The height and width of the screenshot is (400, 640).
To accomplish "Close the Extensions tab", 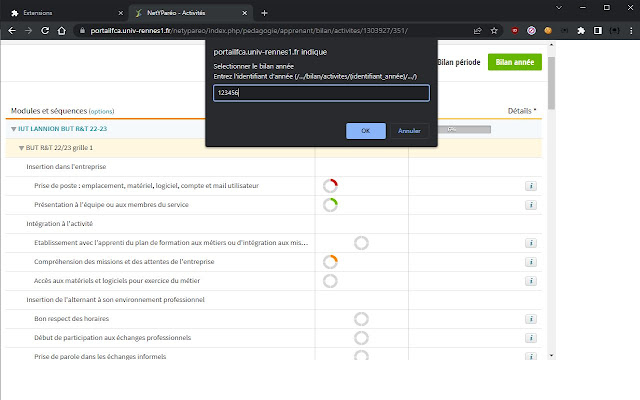I will tap(120, 13).
